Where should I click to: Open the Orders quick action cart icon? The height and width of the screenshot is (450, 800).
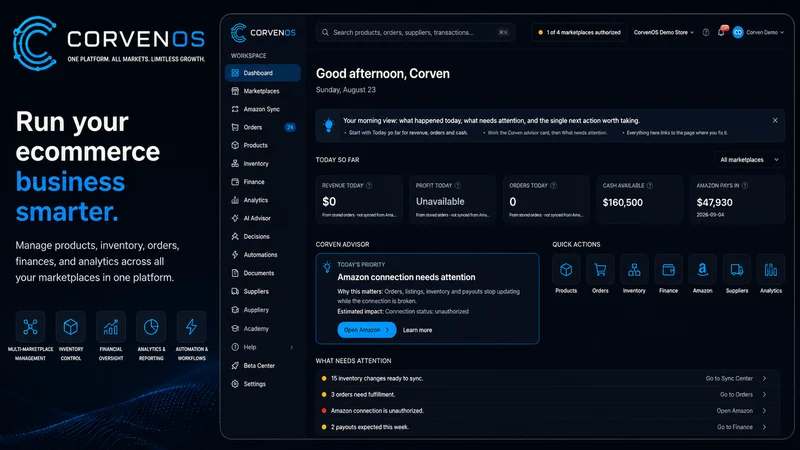tap(600, 269)
